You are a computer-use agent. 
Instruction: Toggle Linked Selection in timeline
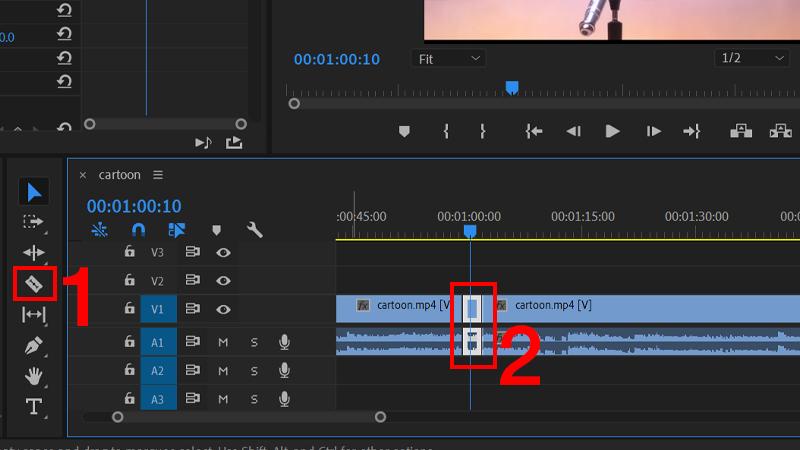177,230
